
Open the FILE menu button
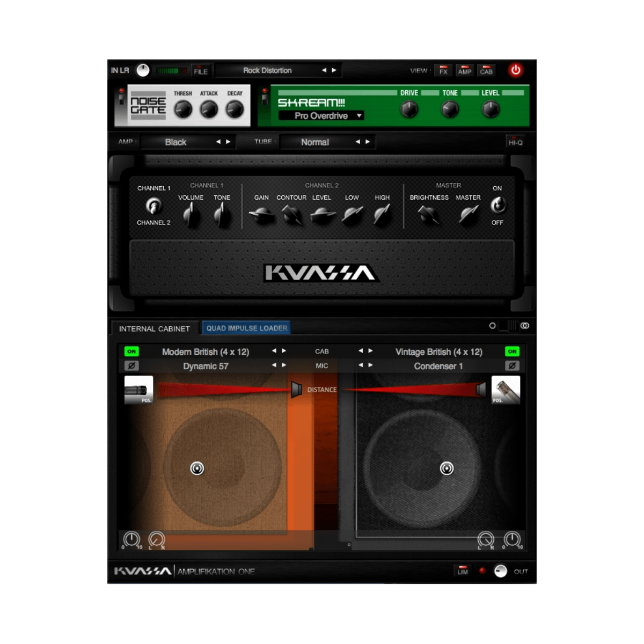click(201, 70)
